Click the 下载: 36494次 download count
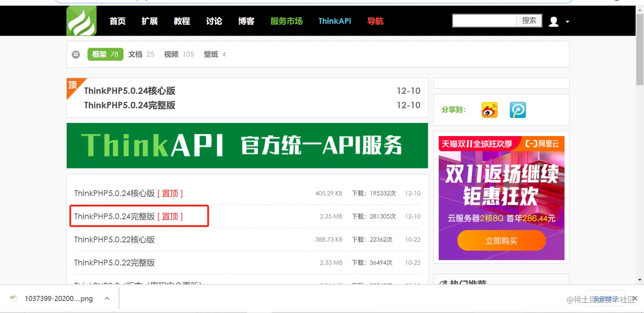644x313 pixels. tap(372, 263)
